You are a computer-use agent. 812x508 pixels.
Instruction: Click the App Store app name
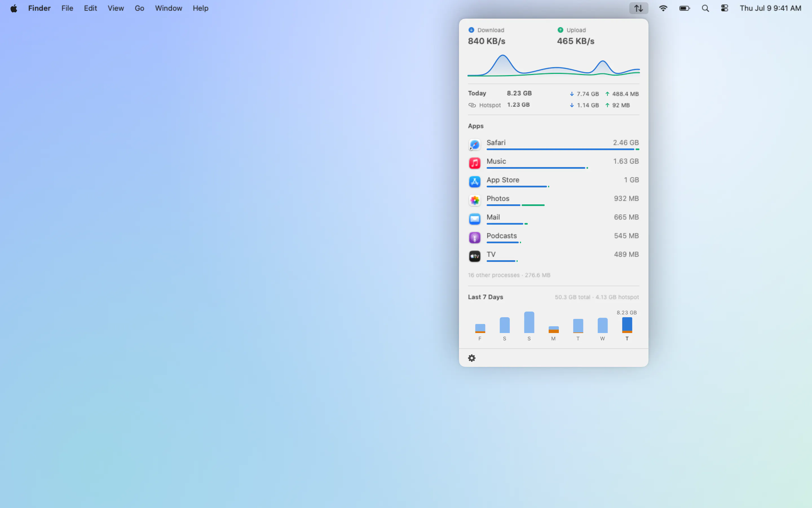tap(503, 180)
